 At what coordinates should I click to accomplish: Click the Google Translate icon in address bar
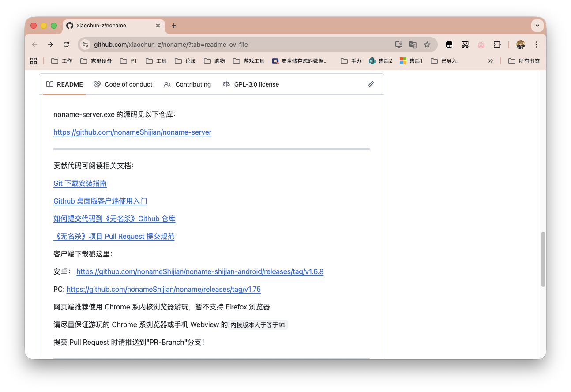pos(413,45)
